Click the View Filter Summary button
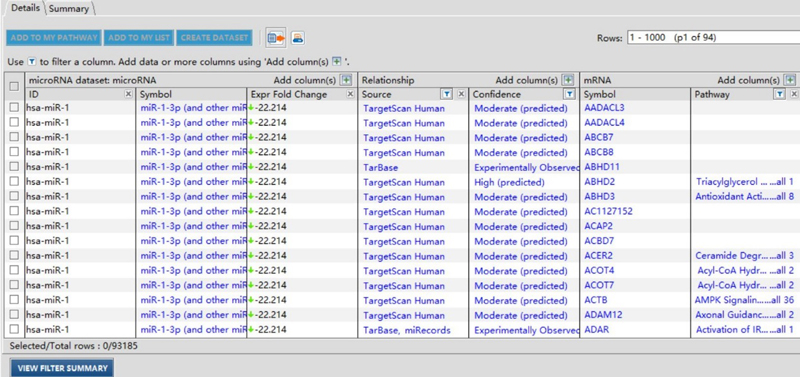 pyautogui.click(x=62, y=368)
